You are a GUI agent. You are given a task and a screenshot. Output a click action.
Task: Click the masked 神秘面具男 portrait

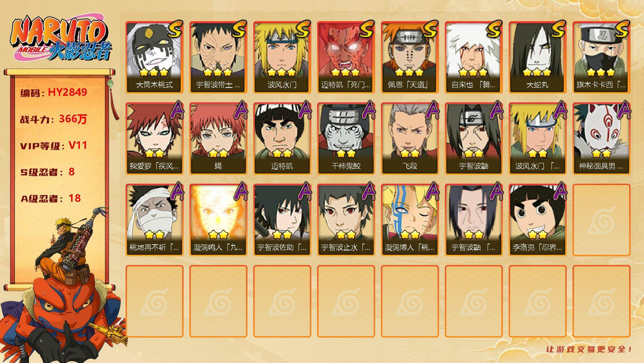click(x=601, y=139)
